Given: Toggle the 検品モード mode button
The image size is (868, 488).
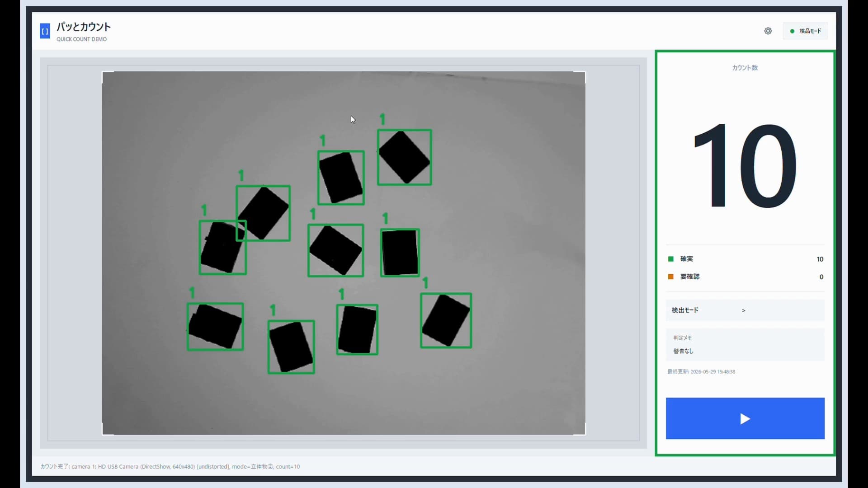Looking at the screenshot, I should click(x=806, y=31).
